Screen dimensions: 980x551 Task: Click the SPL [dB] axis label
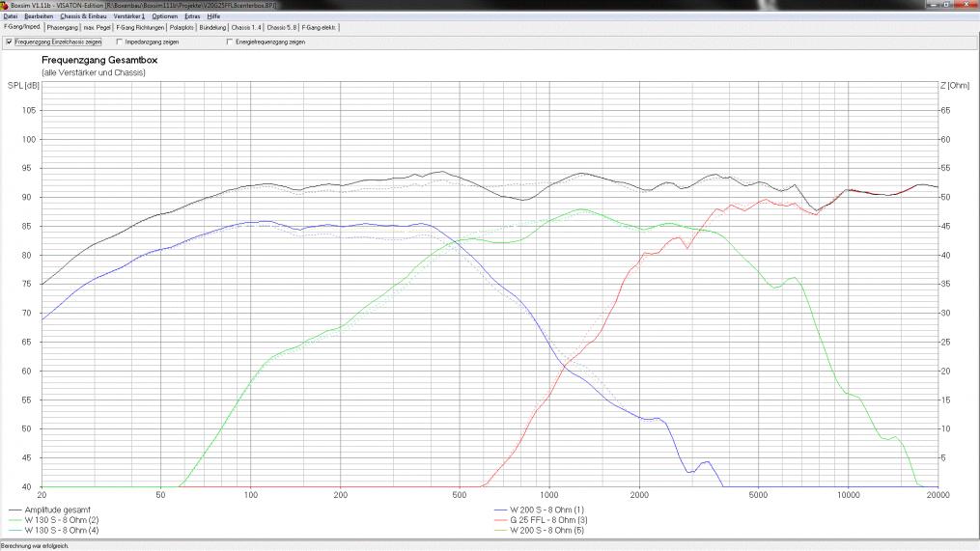tap(23, 85)
